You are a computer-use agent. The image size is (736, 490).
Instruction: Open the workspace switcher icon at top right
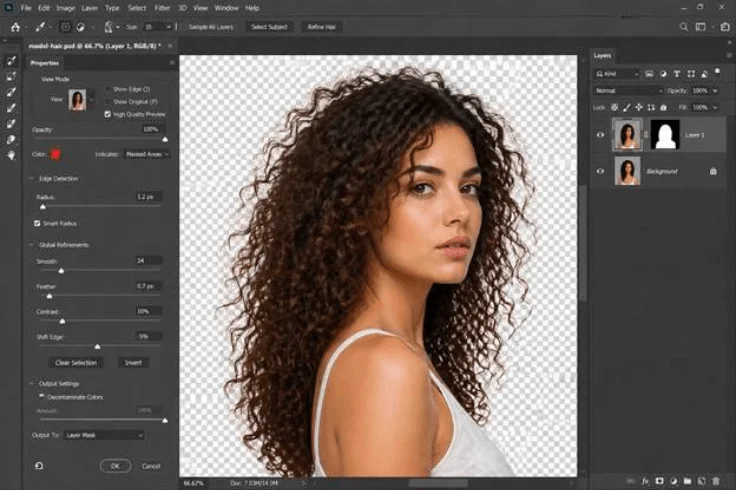(700, 27)
